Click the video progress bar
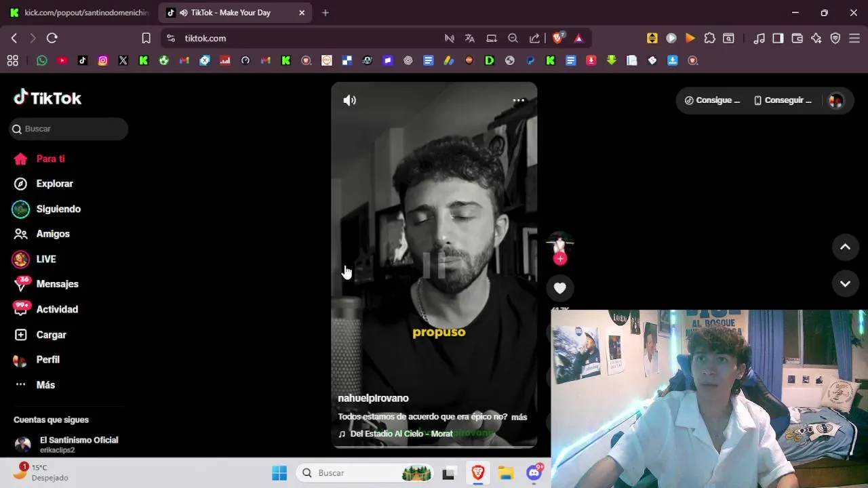The height and width of the screenshot is (488, 868). point(434,447)
